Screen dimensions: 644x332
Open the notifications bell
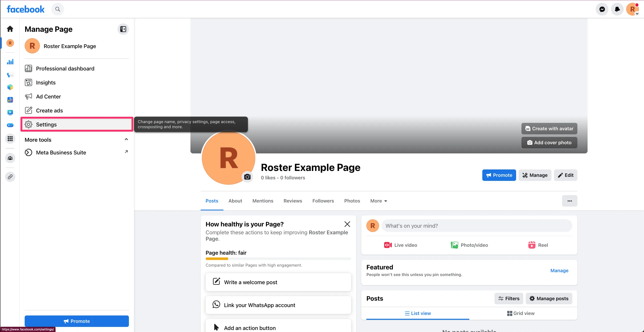coord(617,9)
